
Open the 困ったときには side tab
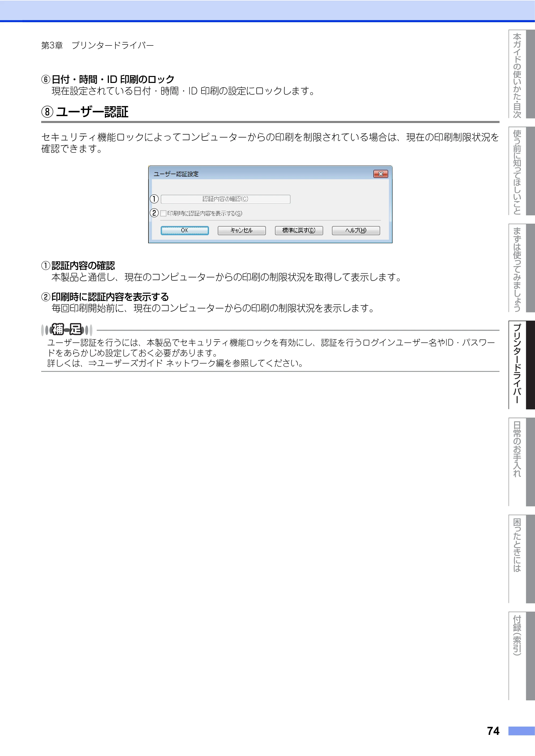(522, 559)
